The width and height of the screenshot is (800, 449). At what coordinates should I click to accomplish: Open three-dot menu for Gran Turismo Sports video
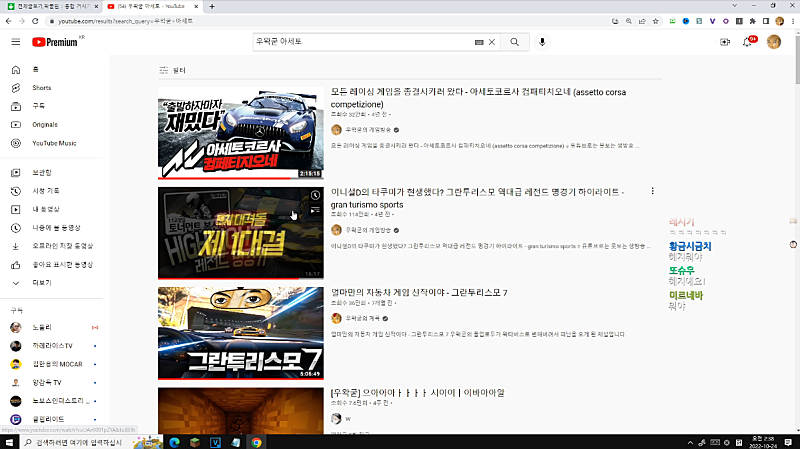(x=653, y=191)
